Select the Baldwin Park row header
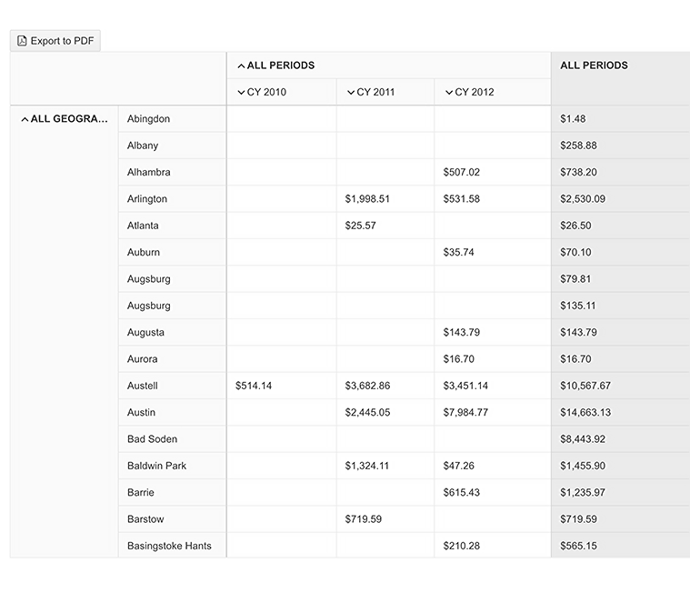Viewport: 700px width, 613px height. 157,466
